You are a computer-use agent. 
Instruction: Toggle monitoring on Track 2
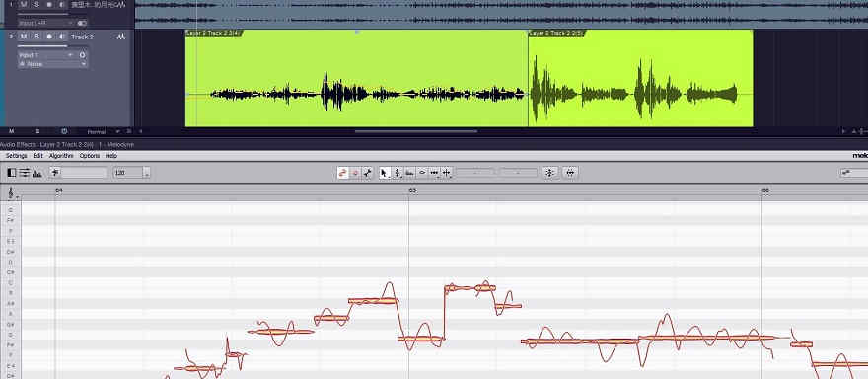[61, 37]
